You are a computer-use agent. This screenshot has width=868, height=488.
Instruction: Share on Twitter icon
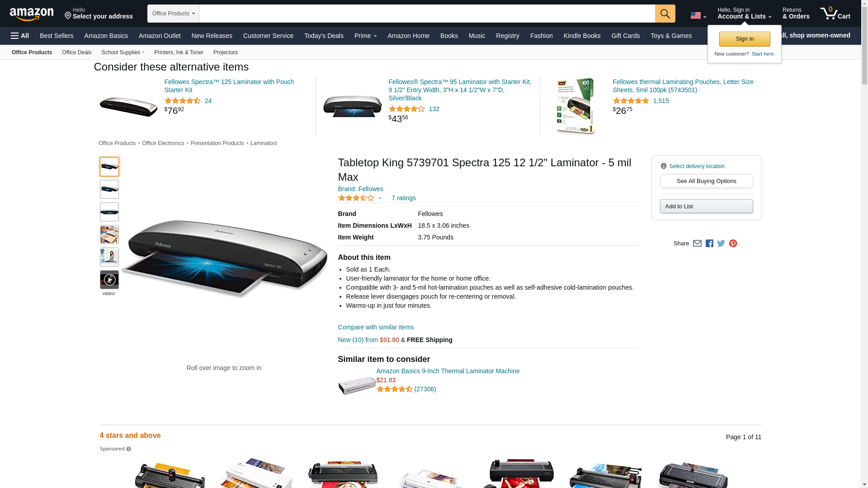(721, 244)
